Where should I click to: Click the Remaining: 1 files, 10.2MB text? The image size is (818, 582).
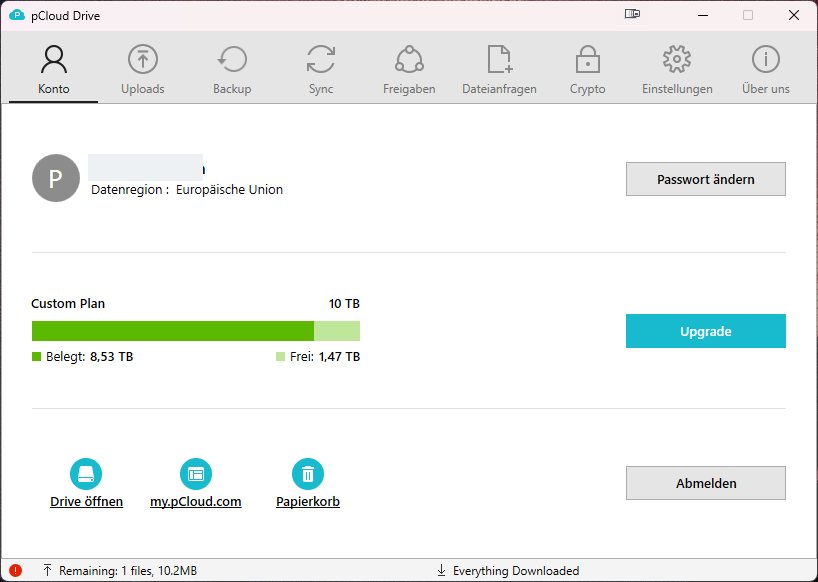[x=128, y=571]
